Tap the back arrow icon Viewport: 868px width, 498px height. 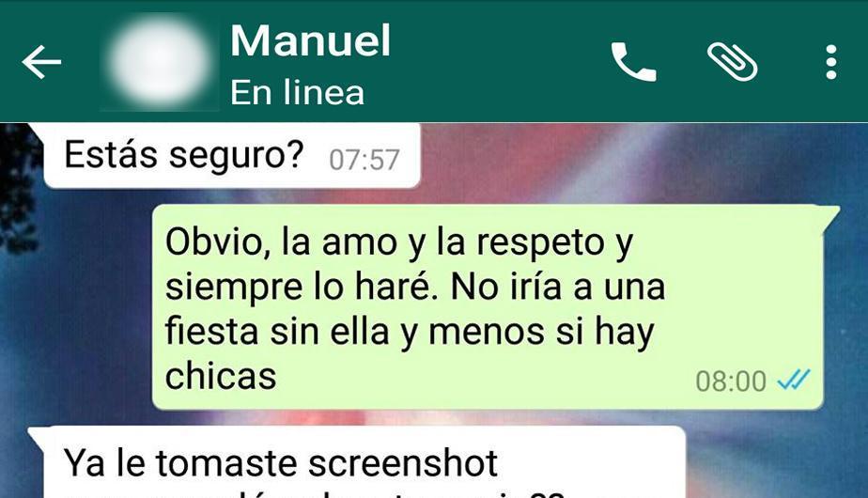tap(41, 61)
